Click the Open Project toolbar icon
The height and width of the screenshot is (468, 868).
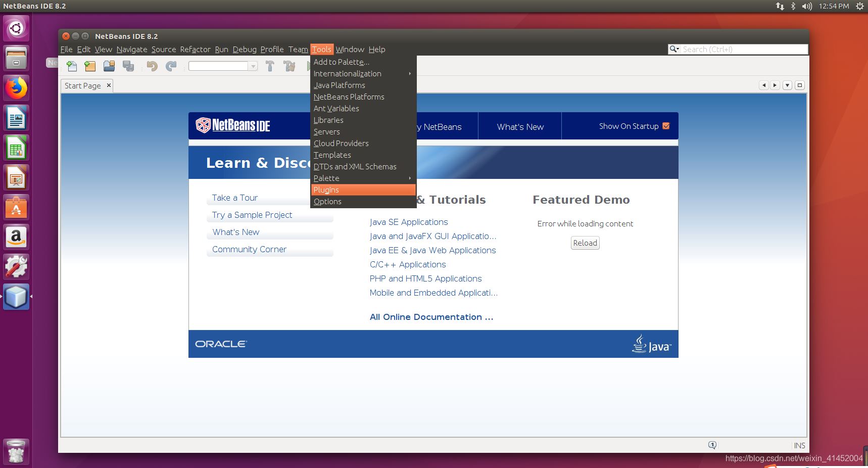(x=109, y=66)
